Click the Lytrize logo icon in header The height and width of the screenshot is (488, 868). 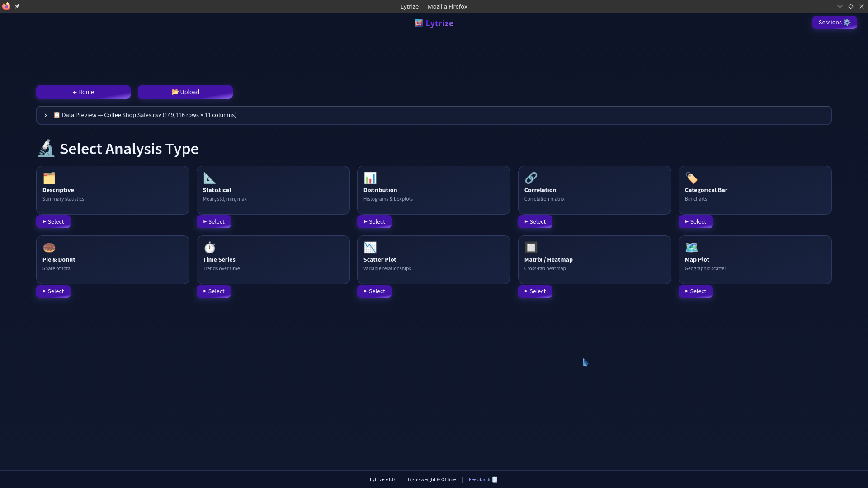[419, 23]
